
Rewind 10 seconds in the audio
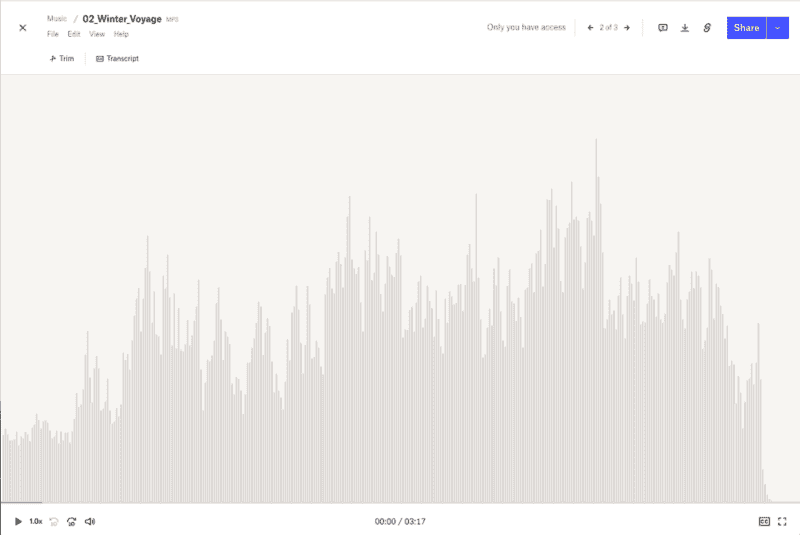click(x=54, y=521)
